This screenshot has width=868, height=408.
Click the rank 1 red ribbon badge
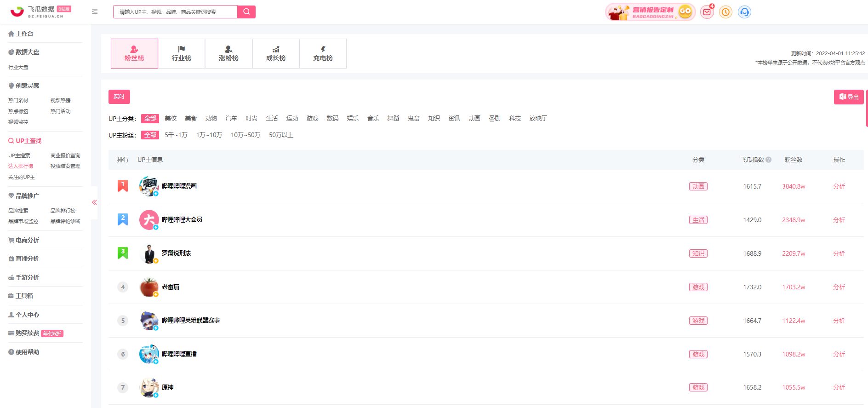point(123,186)
